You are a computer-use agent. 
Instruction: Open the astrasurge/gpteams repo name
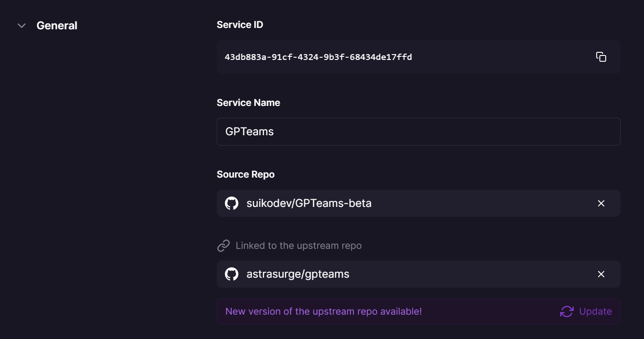(x=297, y=274)
